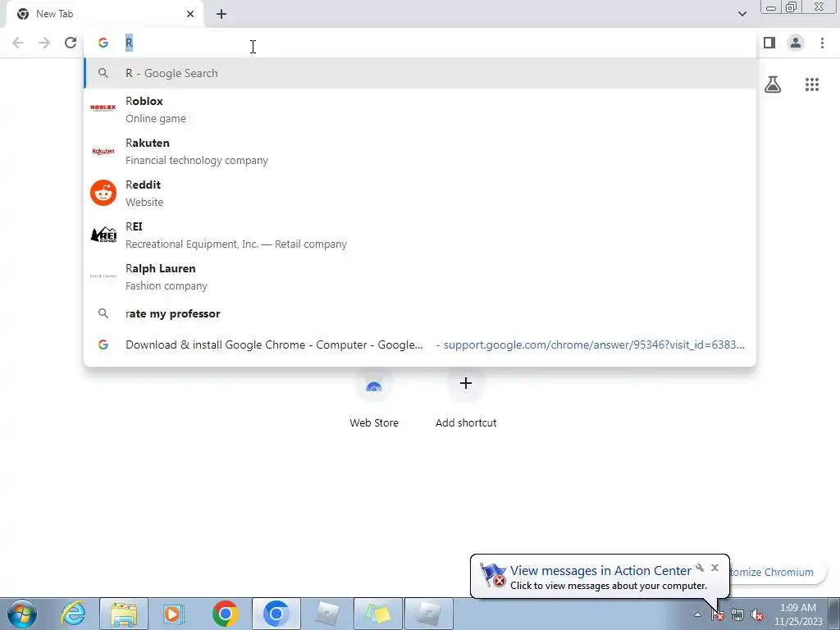This screenshot has height=630, width=840.
Task: Open Sticky Notes taskbar item
Action: click(377, 614)
